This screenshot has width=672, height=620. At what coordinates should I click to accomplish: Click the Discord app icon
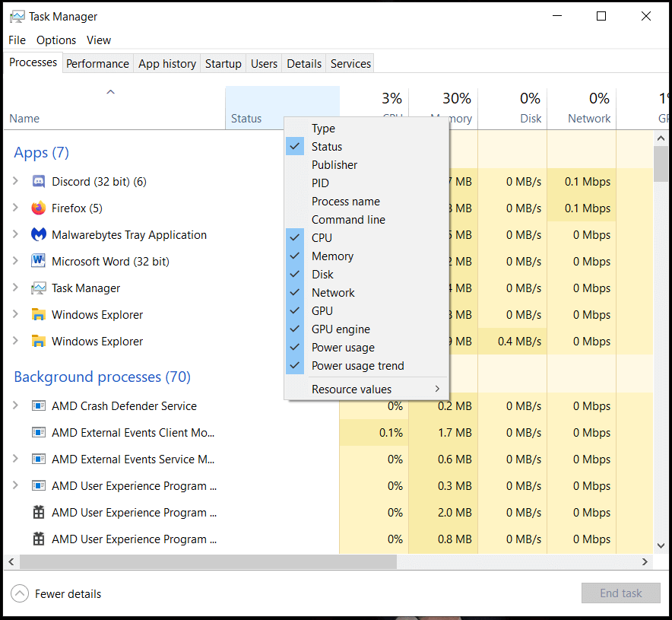pos(39,182)
